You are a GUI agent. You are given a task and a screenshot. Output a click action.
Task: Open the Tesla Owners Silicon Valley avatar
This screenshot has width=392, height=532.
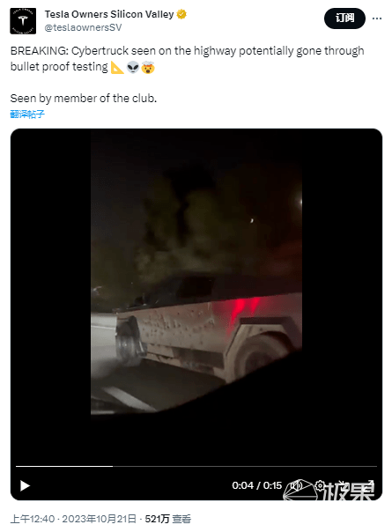pos(23,20)
